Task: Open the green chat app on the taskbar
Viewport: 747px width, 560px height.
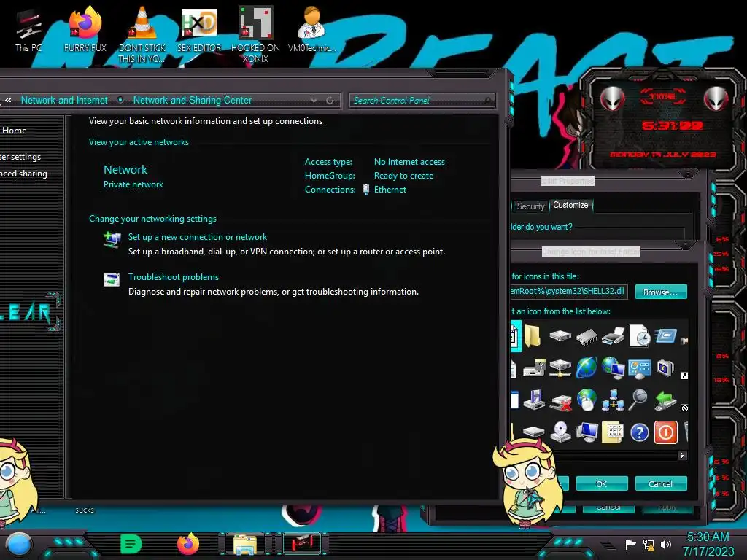Action: tap(131, 544)
